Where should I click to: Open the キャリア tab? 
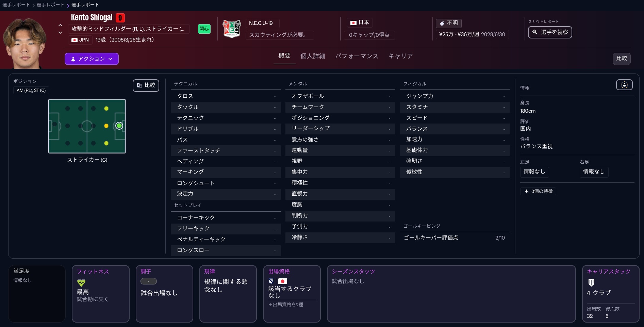click(x=400, y=56)
